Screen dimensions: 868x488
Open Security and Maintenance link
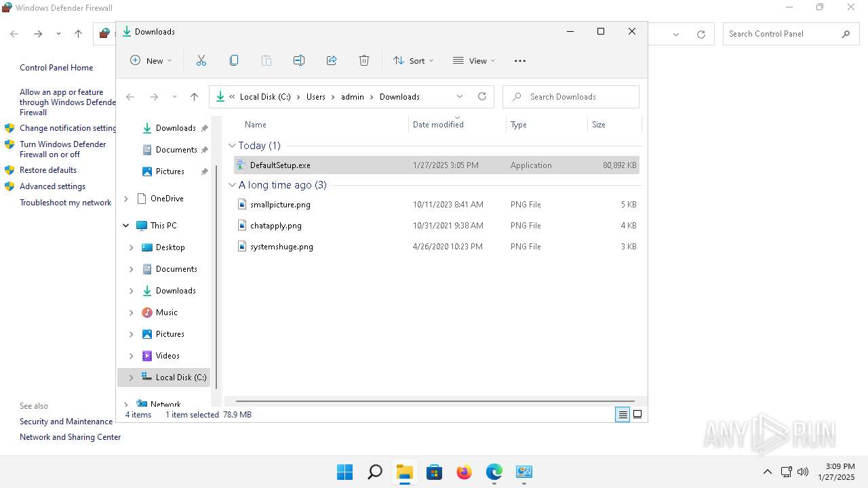tap(66, 422)
